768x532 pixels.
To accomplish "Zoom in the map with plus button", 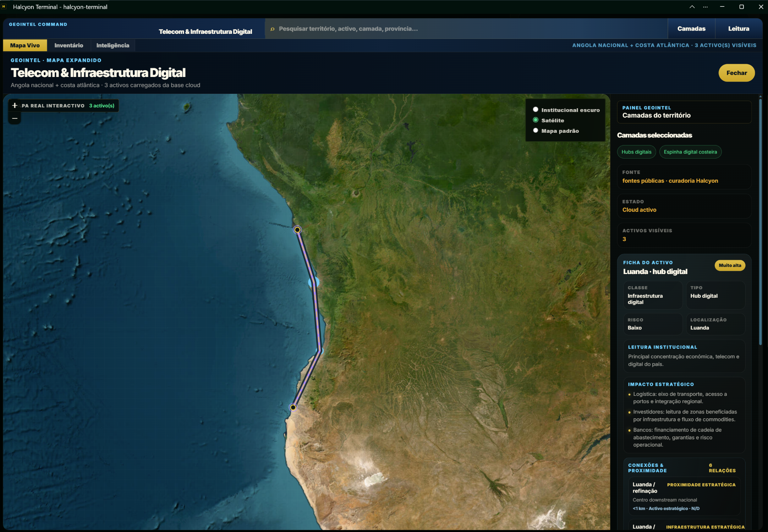I will coord(15,105).
